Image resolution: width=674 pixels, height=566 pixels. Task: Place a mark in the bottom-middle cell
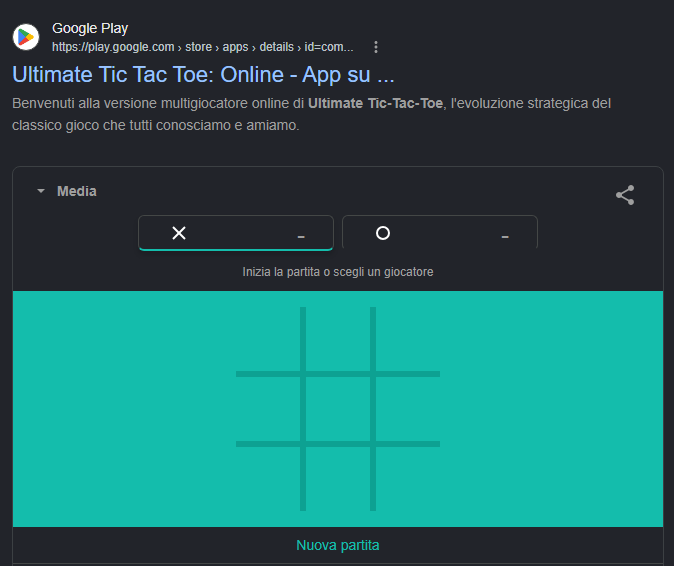click(x=338, y=479)
